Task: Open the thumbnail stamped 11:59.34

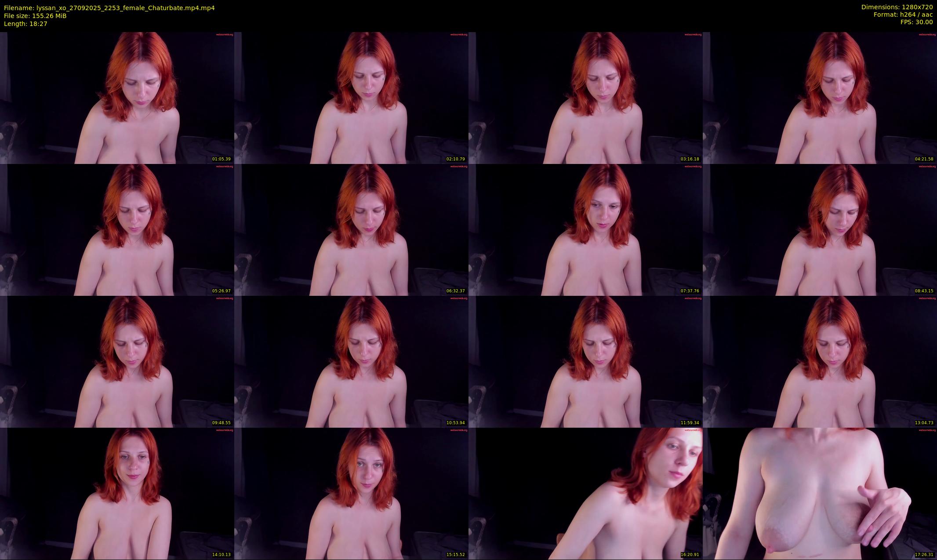Action: [585, 361]
